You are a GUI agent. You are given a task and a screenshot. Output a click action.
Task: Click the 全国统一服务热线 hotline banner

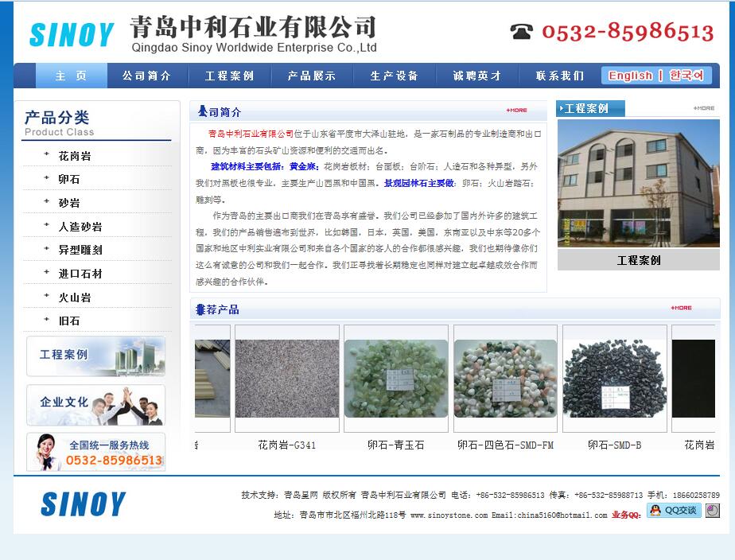click(x=96, y=452)
